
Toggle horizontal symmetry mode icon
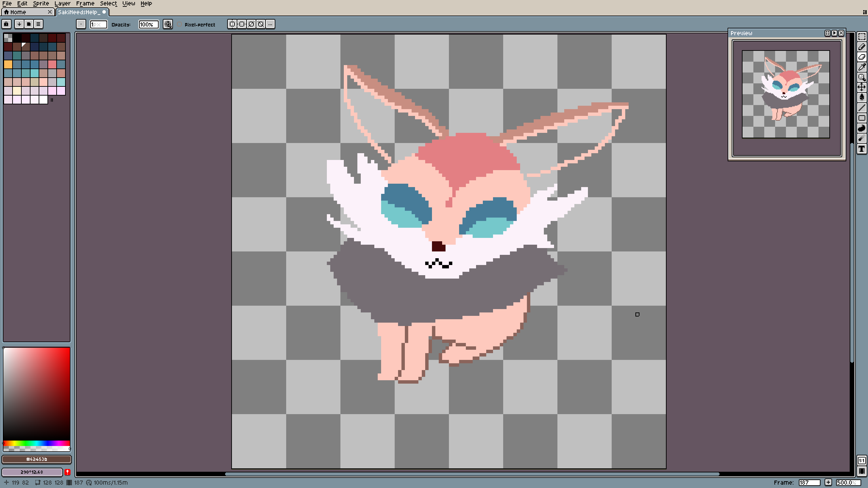point(232,24)
